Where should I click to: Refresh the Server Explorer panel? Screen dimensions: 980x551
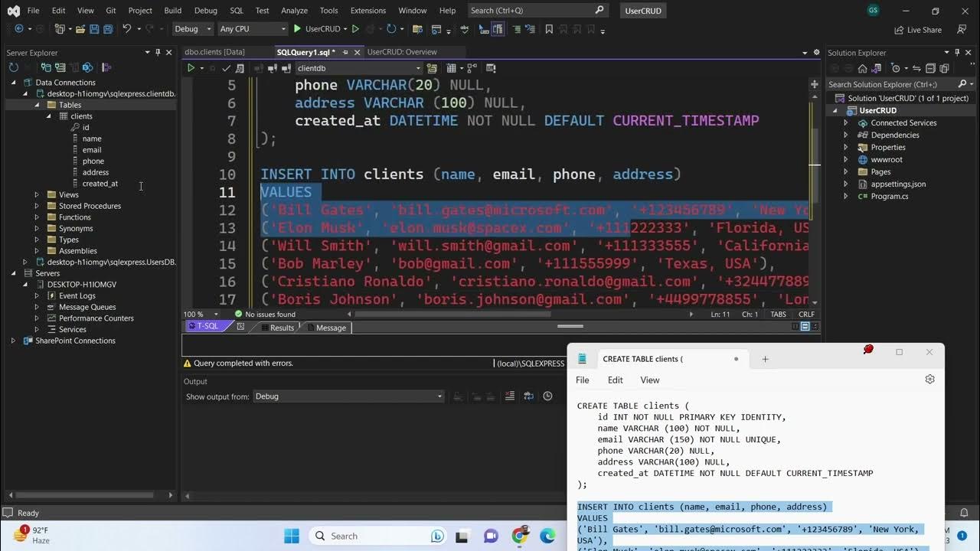13,68
